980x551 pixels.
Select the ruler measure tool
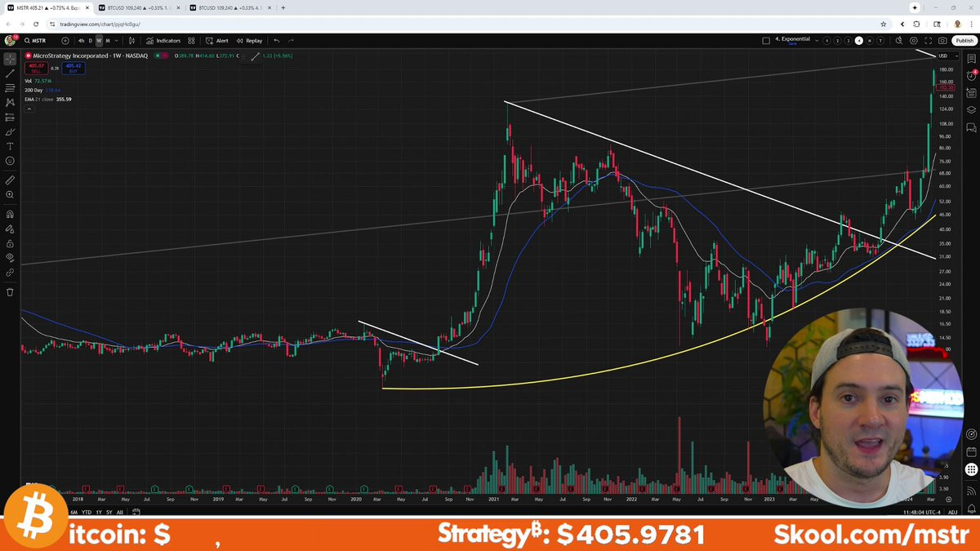pyautogui.click(x=10, y=180)
